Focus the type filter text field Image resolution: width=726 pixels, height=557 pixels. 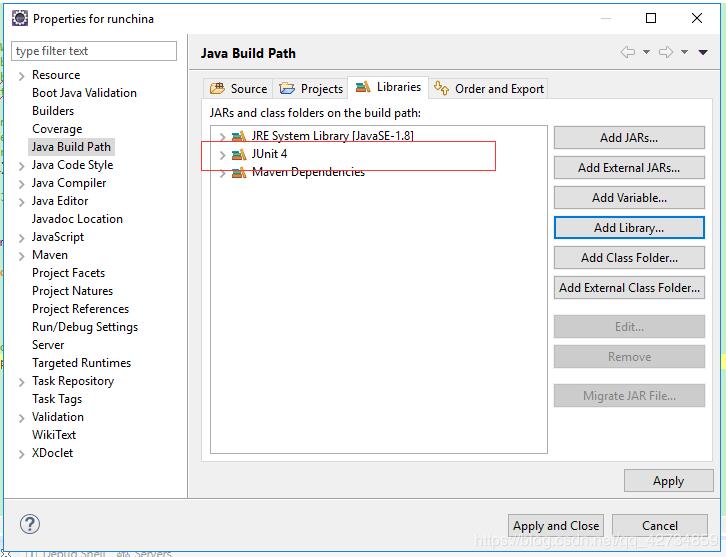tap(94, 51)
